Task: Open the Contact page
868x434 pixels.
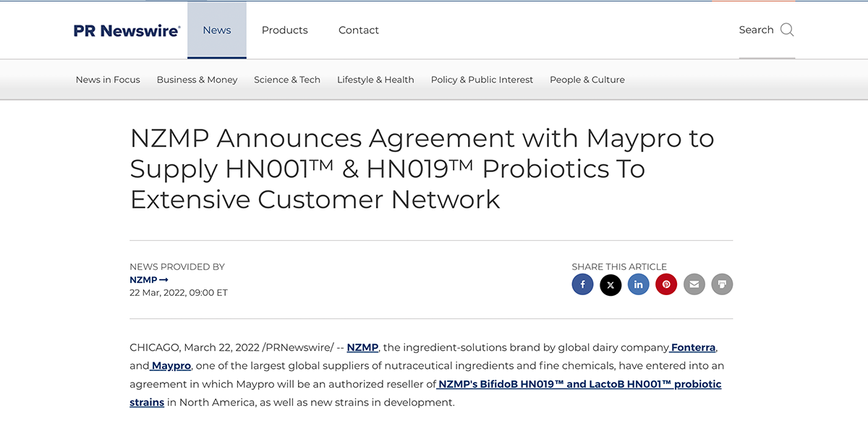Action: pyautogui.click(x=358, y=30)
